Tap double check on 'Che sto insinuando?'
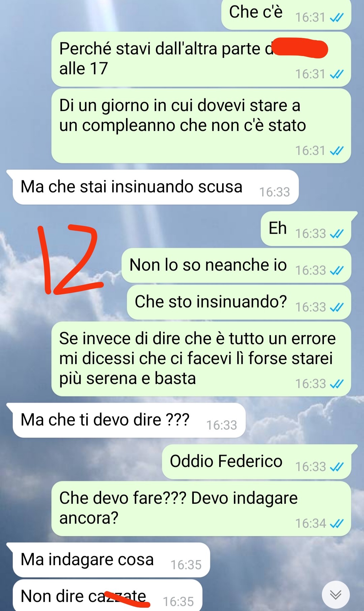The width and height of the screenshot is (364, 611). 337,307
